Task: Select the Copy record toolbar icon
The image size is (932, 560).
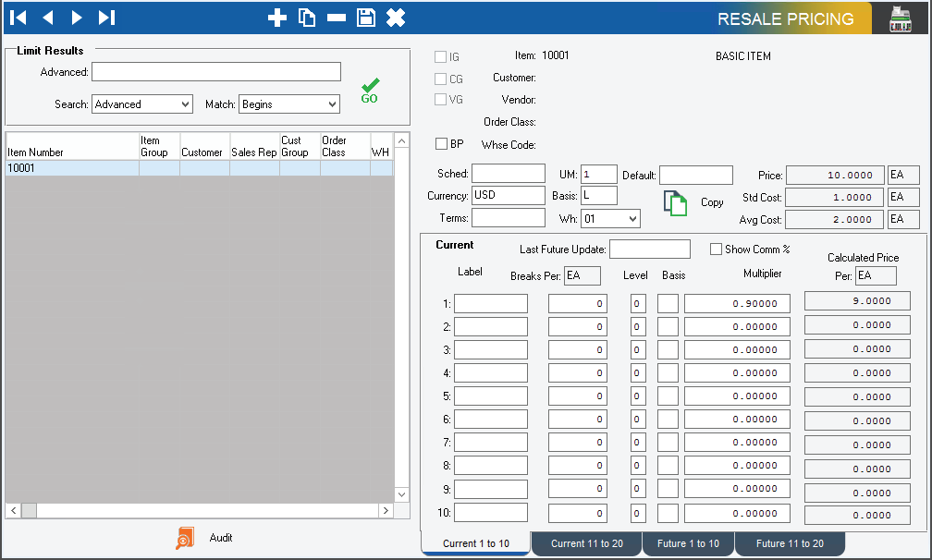Action: [306, 17]
